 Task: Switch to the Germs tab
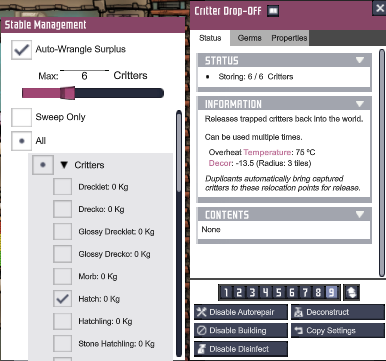tap(250, 38)
